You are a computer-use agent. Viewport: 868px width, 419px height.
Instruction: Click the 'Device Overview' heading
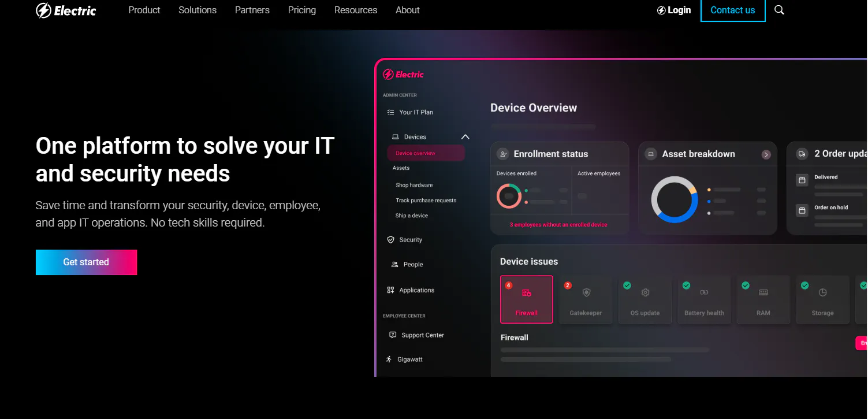[x=534, y=108]
